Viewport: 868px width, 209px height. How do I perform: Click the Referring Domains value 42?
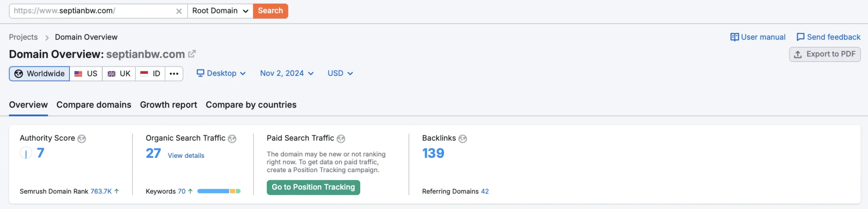click(485, 191)
